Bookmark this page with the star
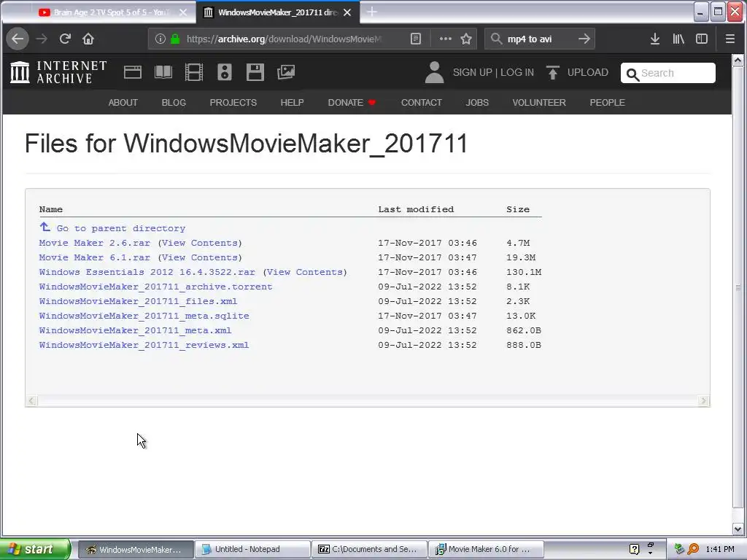Viewport: 747px width, 560px height. click(466, 39)
